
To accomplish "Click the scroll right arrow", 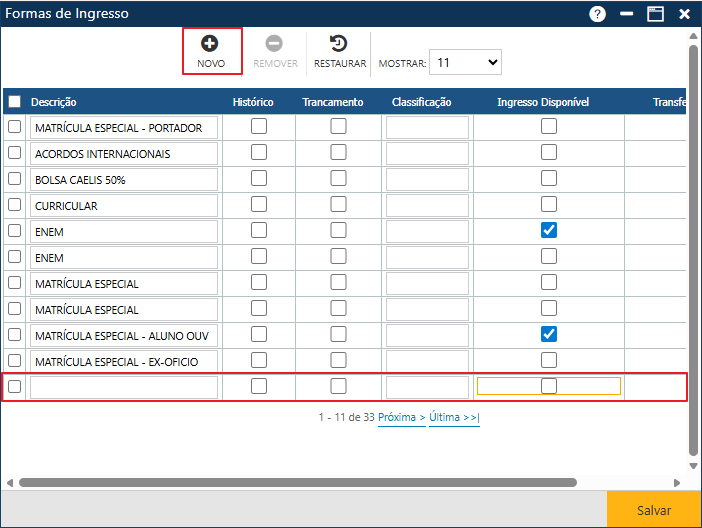I will pyautogui.click(x=677, y=483).
